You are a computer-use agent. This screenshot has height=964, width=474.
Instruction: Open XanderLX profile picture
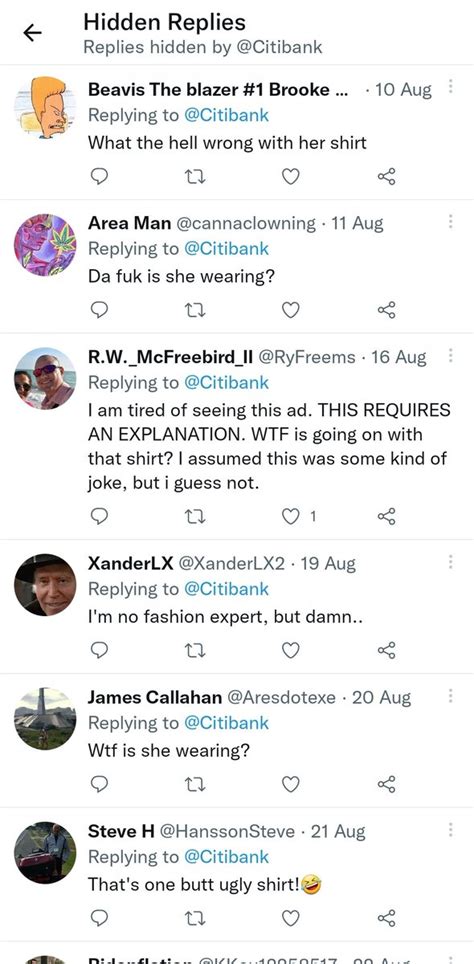(x=45, y=585)
